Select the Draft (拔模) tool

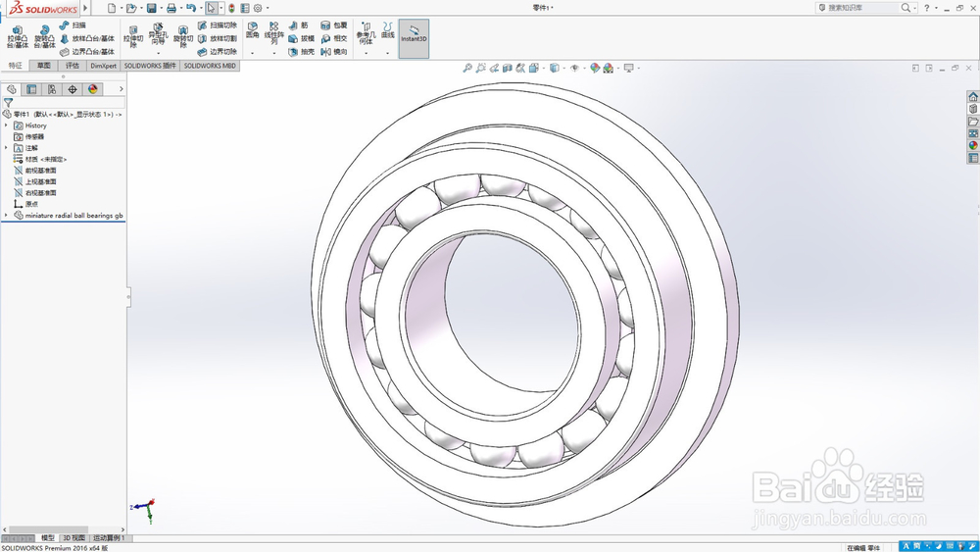tap(301, 39)
